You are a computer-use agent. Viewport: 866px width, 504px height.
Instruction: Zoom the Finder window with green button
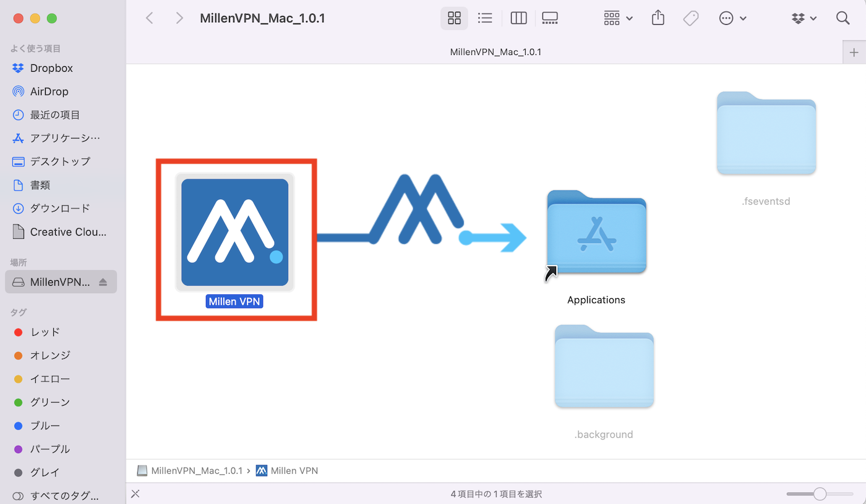52,19
